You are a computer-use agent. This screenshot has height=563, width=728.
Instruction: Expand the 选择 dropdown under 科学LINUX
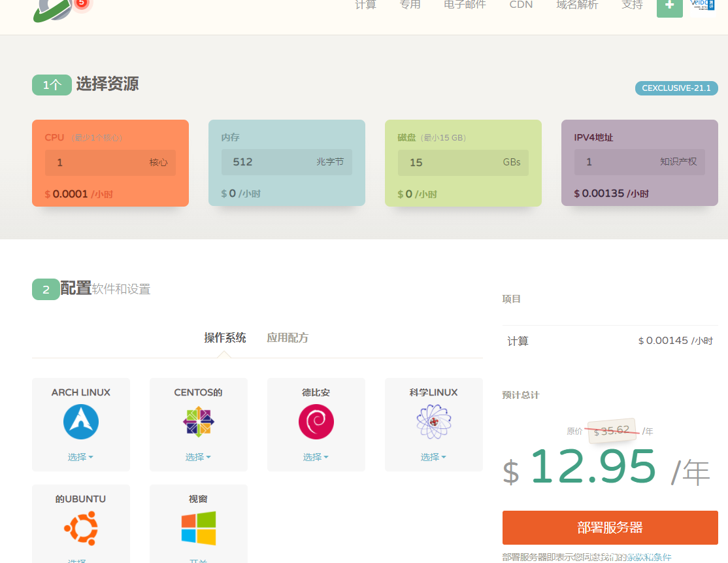[x=433, y=456]
